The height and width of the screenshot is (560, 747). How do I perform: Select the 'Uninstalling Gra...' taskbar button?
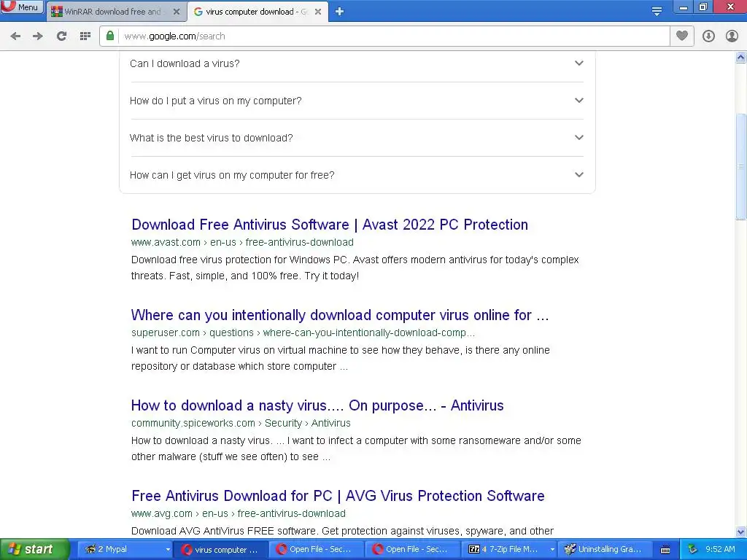(604, 549)
